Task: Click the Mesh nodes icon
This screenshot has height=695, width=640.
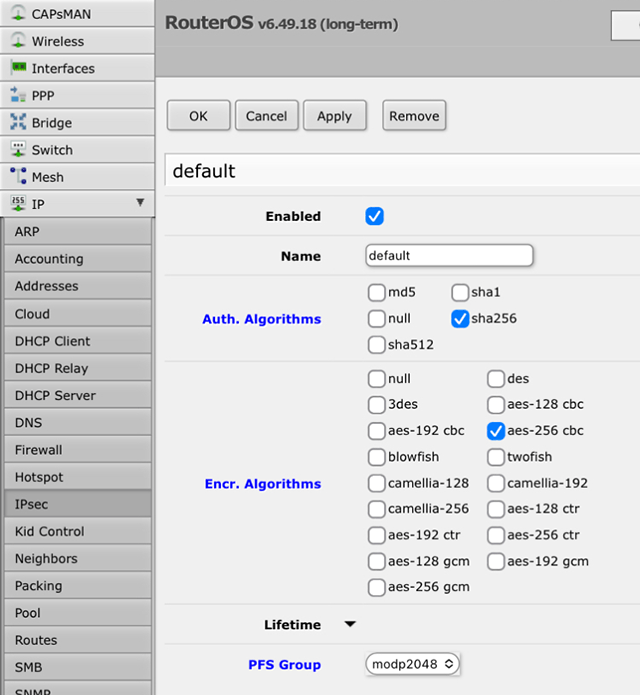Action: tap(18, 176)
